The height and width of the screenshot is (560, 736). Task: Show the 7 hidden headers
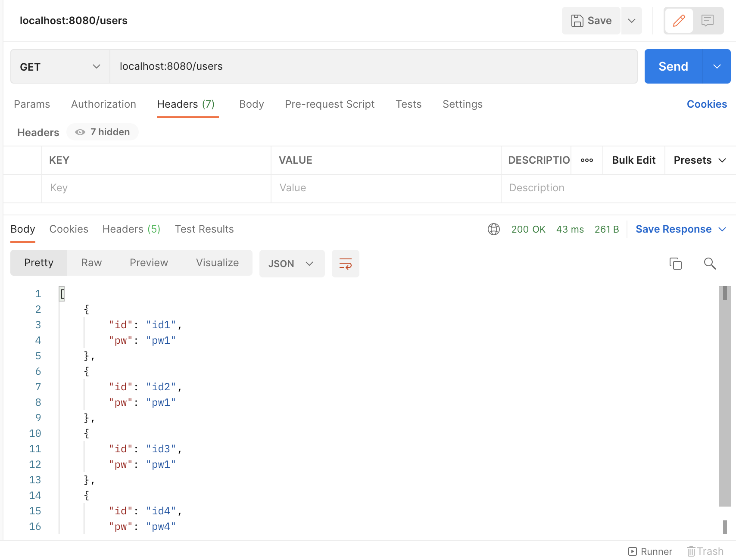[x=103, y=132]
